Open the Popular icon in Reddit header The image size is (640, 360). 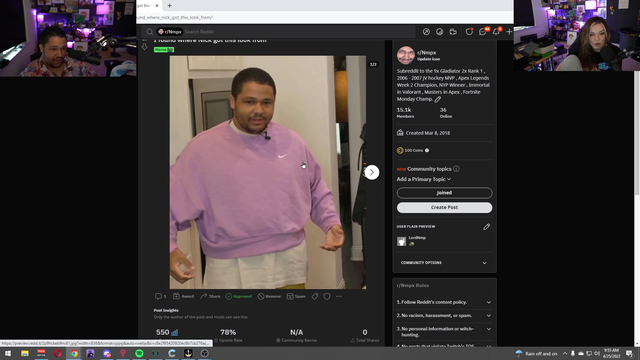(426, 32)
